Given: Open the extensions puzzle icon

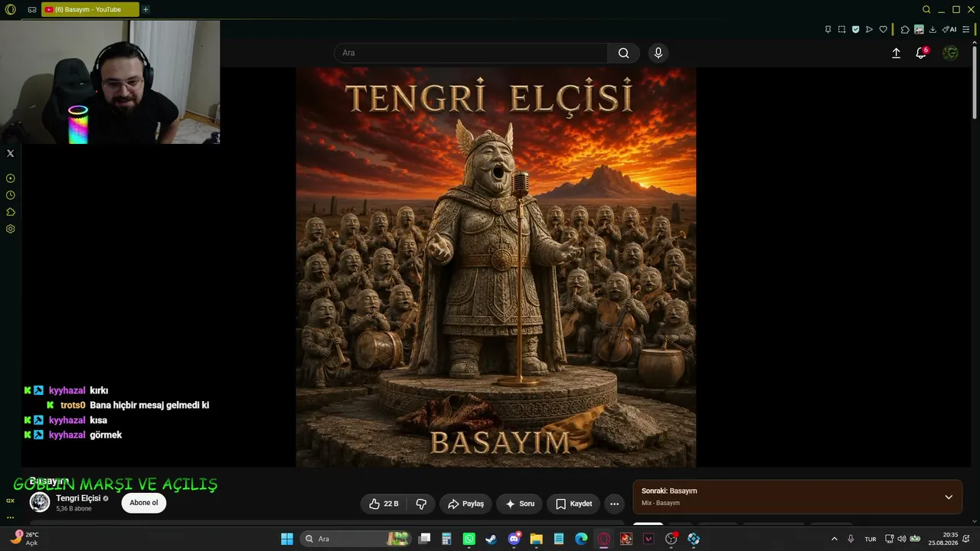Looking at the screenshot, I should [905, 30].
